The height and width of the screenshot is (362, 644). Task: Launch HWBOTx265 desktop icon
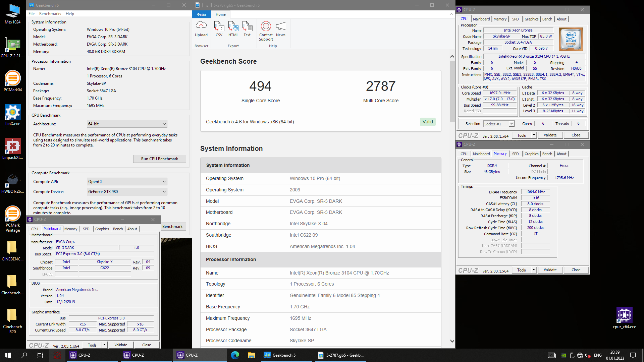point(12,183)
